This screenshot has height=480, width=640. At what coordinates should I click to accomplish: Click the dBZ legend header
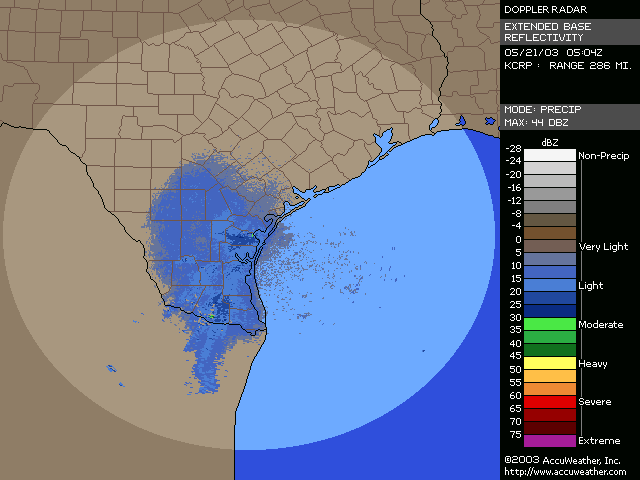tap(549, 142)
